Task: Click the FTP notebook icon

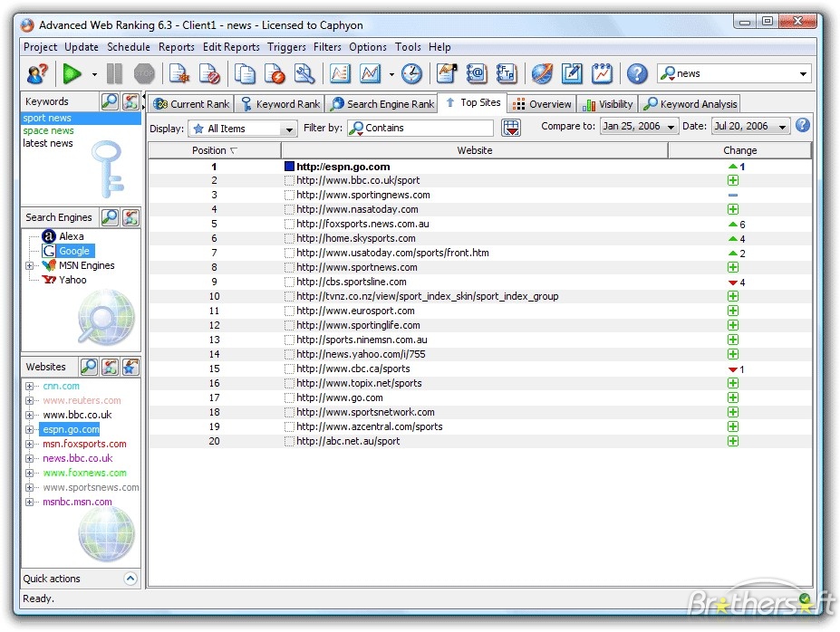Action: [x=507, y=74]
